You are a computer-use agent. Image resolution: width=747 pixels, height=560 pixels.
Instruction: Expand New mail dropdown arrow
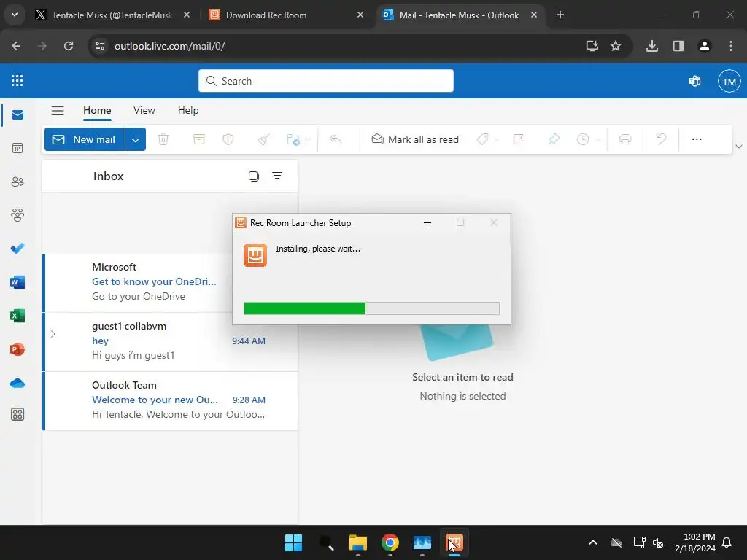[x=136, y=139]
